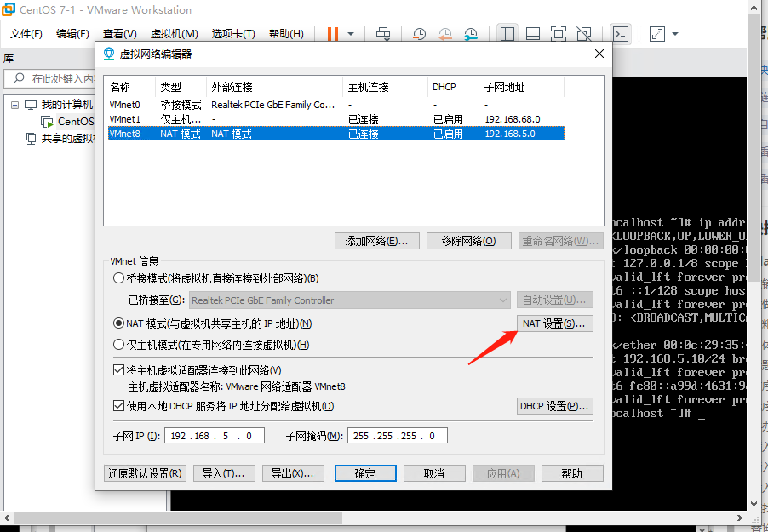Click the 子网掩码 input field
768x532 pixels.
(397, 435)
